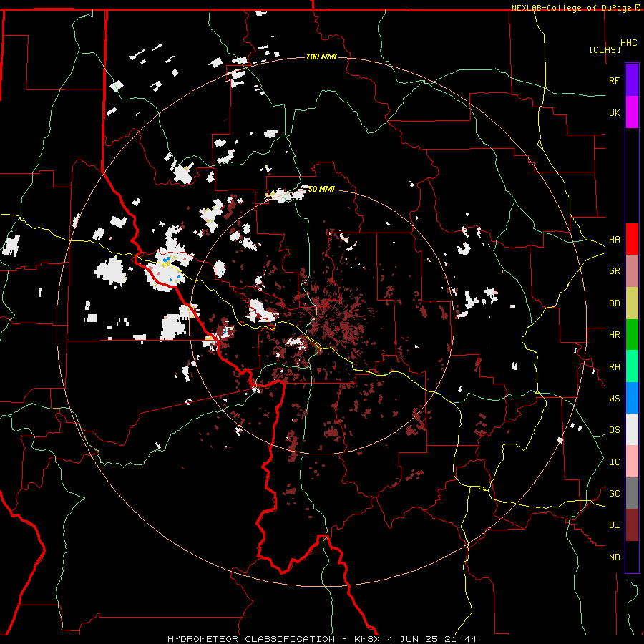Click the BI legend label
The width and height of the screenshot is (644, 644).
[x=615, y=525]
